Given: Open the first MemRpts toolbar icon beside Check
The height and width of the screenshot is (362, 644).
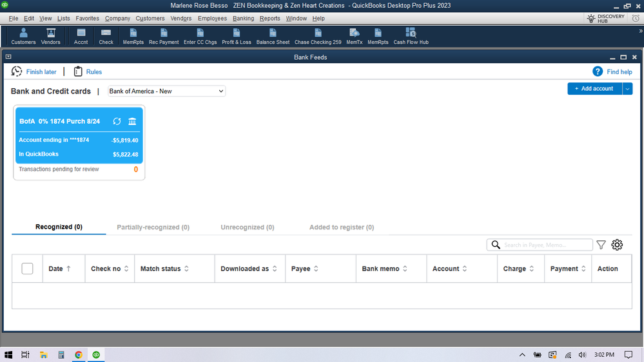Looking at the screenshot, I should [133, 36].
